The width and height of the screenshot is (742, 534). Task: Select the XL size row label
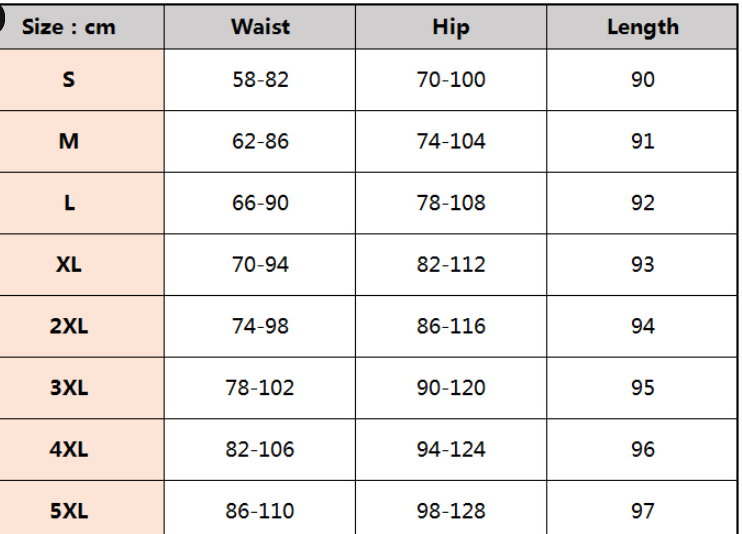(69, 265)
